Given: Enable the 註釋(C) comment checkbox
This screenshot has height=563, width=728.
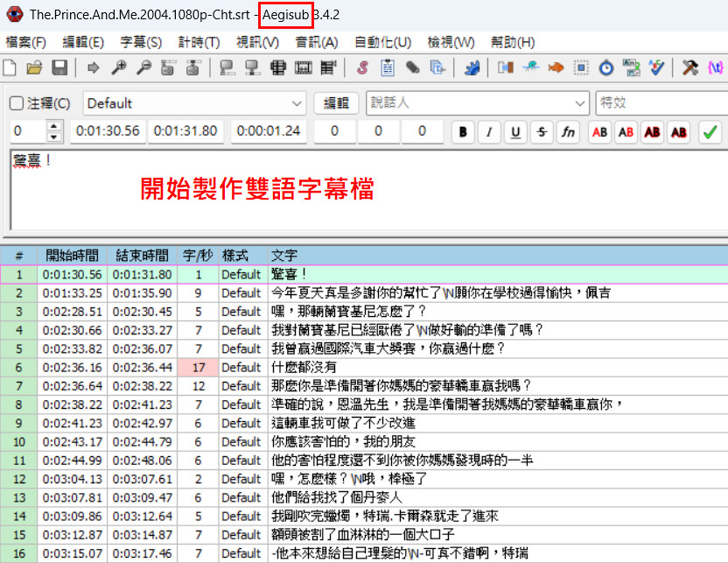Looking at the screenshot, I should (17, 103).
